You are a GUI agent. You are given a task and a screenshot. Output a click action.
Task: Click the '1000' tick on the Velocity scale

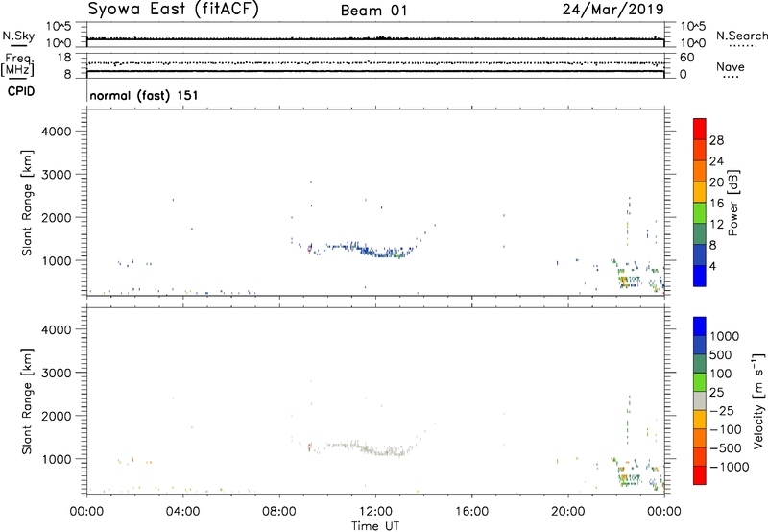click(x=724, y=336)
